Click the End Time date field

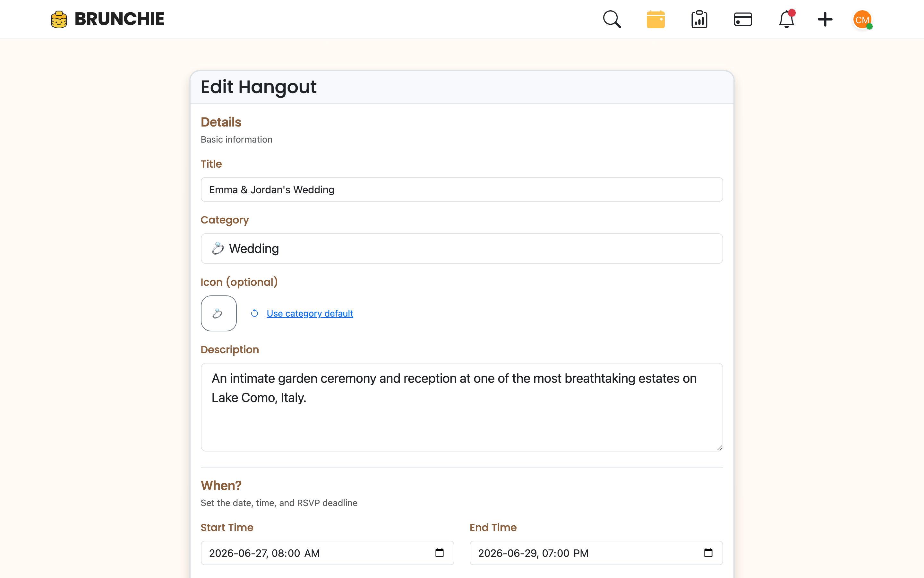(596, 553)
